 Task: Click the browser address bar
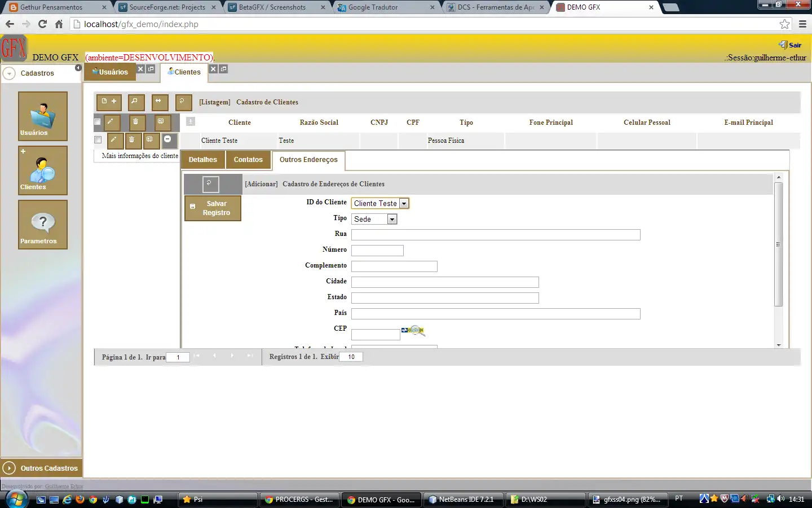(x=431, y=24)
